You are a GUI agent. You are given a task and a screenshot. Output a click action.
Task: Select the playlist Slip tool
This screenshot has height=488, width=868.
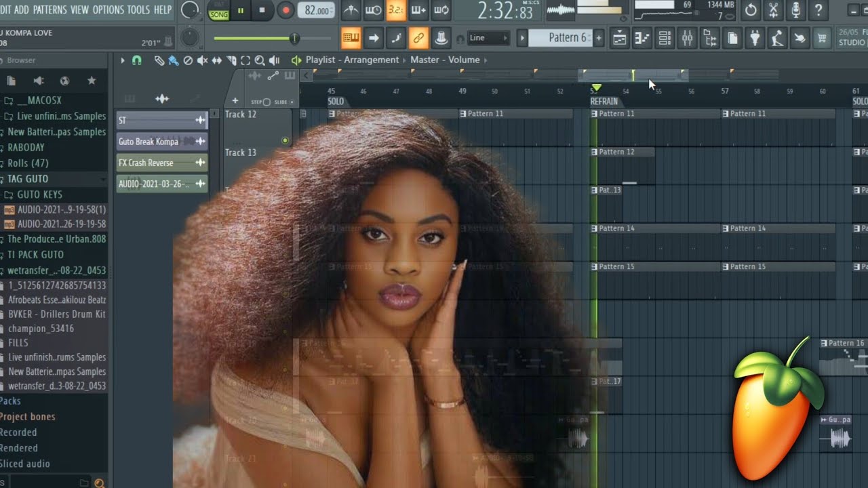pyautogui.click(x=216, y=60)
